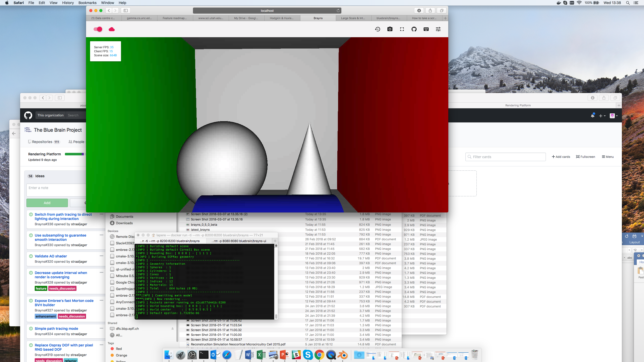Toggle the sidebar in front Safari window

point(126,11)
